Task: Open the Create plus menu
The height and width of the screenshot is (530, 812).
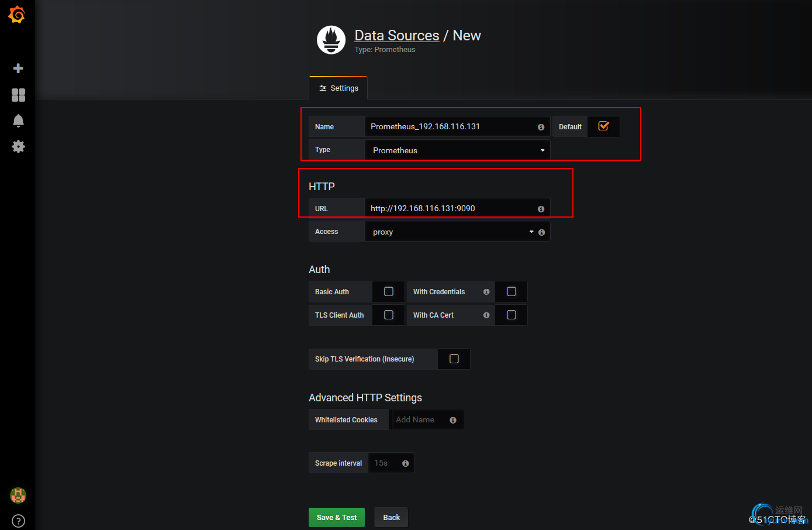Action: click(x=18, y=68)
